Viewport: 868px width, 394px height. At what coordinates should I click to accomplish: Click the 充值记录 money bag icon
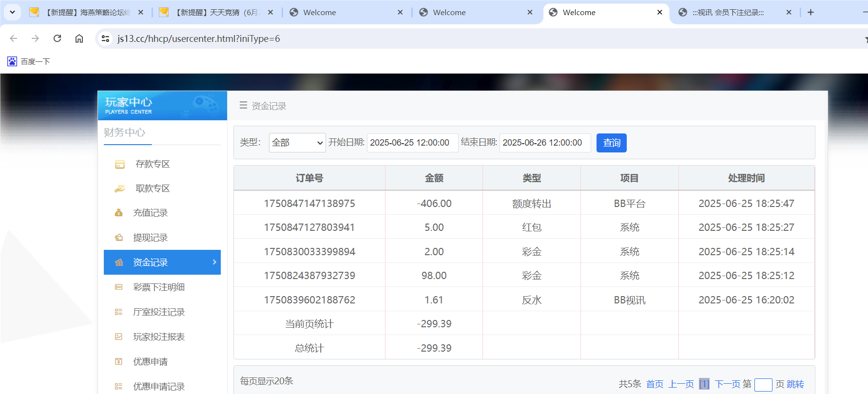tap(118, 213)
